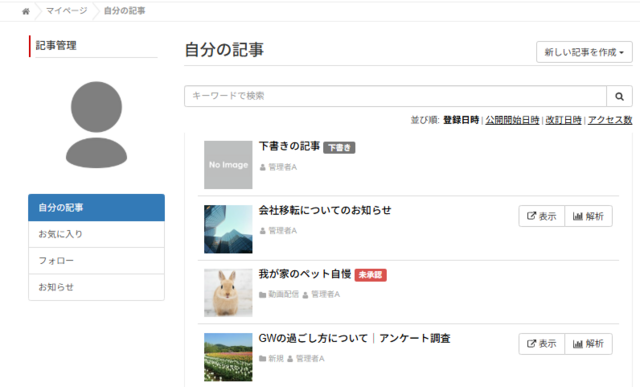Click 表示 for the GWの過ごし方 article
The width and height of the screenshot is (640, 387).
point(542,344)
